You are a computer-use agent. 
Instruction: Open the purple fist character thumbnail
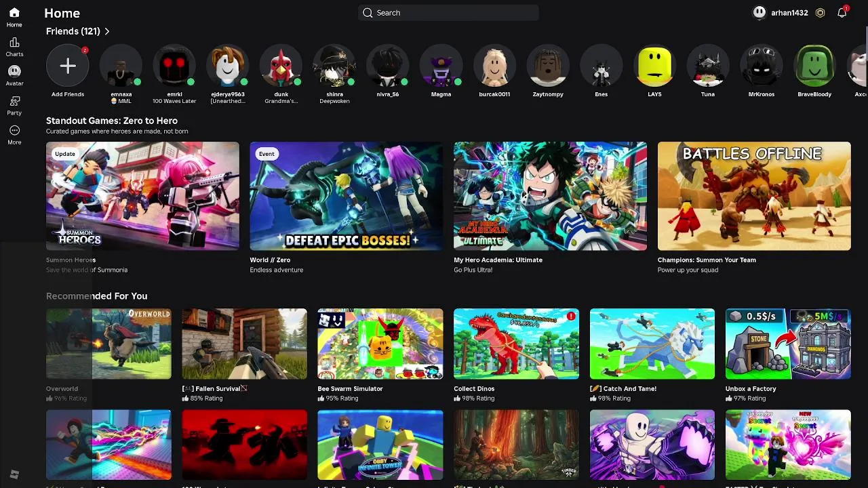tap(652, 445)
